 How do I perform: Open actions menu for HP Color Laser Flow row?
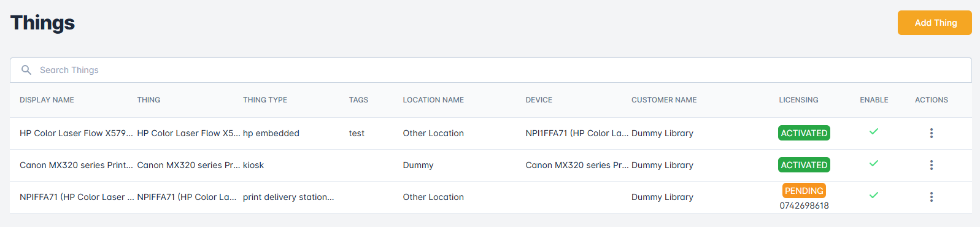point(931,133)
